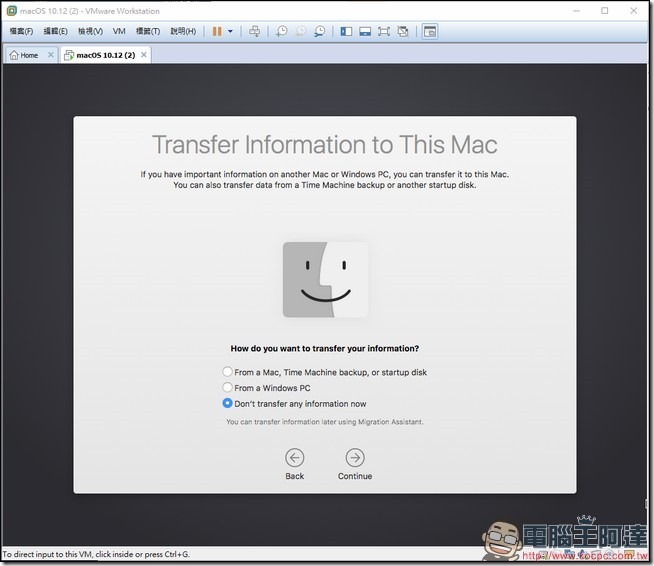Viewport: 654px width, 566px height.
Task: Open the power options dropdown arrow
Action: [230, 31]
